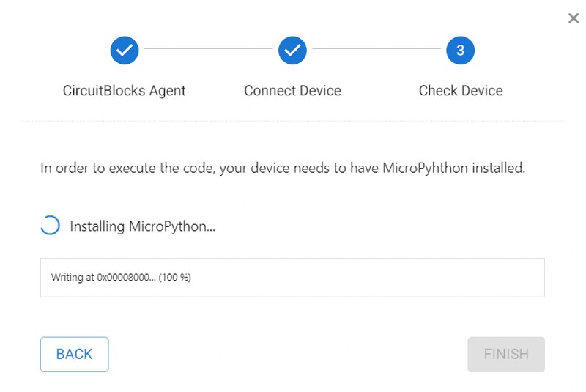Click the disabled FINISH button
Screen dimensions: 586x392
506,354
